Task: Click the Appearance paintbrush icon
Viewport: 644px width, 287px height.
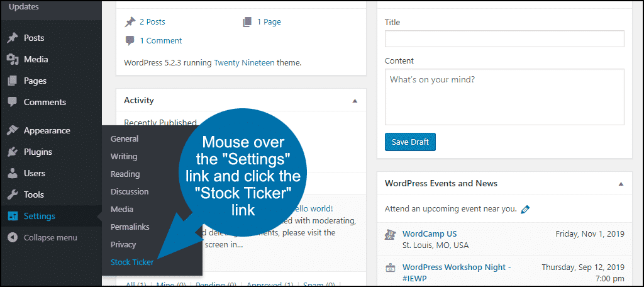Action: click(13, 130)
